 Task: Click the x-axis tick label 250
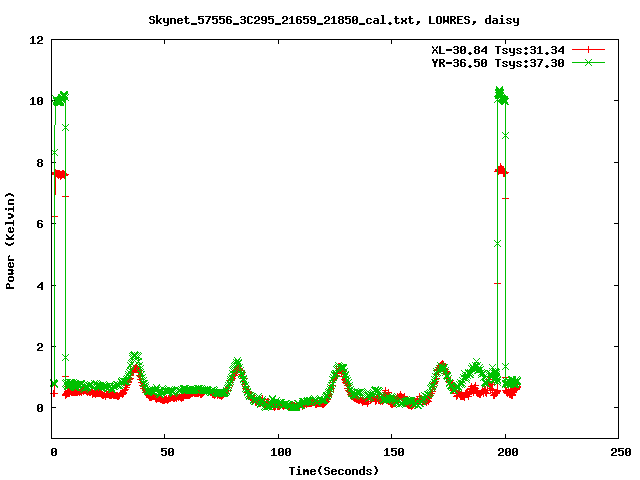click(621, 452)
